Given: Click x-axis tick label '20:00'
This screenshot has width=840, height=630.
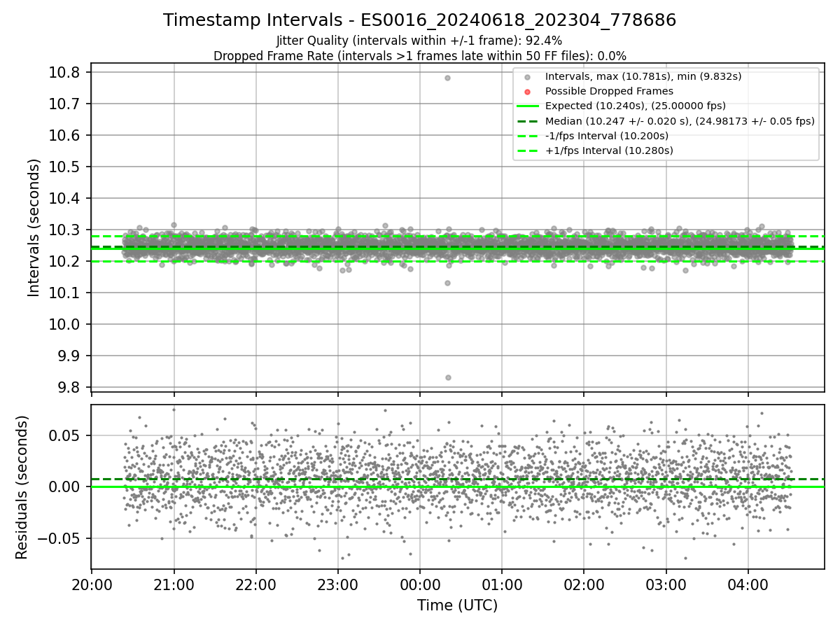Looking at the screenshot, I should [91, 584].
